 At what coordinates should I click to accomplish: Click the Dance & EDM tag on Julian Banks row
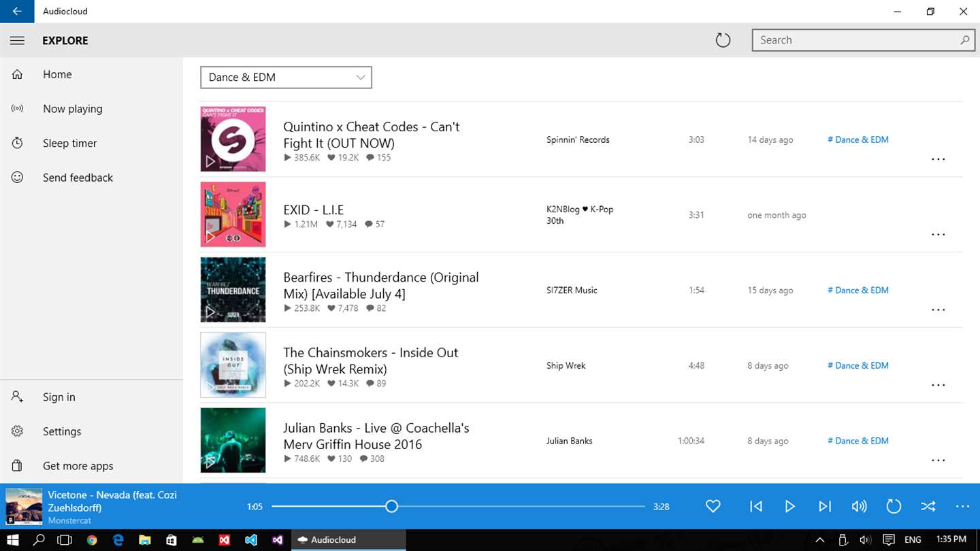(x=858, y=441)
